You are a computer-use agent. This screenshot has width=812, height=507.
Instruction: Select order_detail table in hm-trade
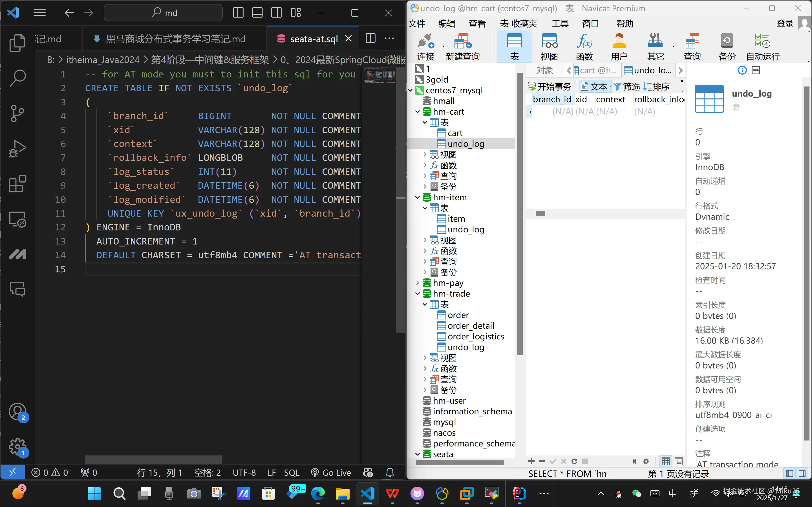(x=470, y=326)
